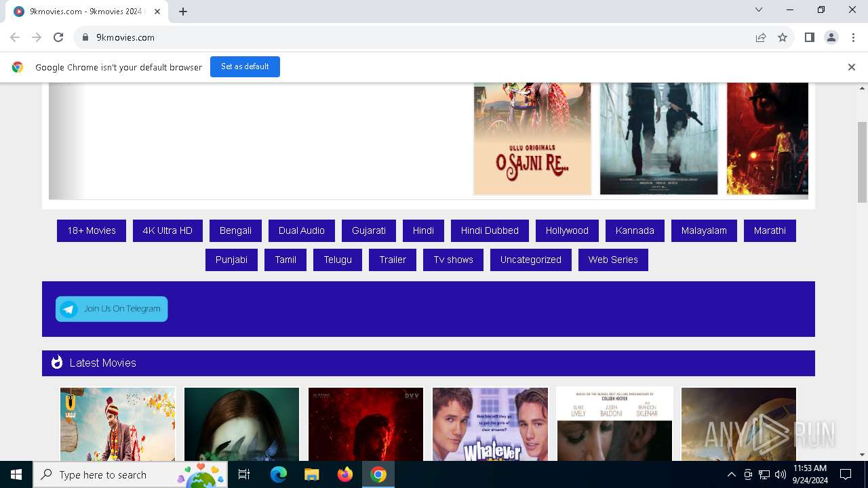
Task: Close the 9kmovies tab
Action: (x=157, y=12)
